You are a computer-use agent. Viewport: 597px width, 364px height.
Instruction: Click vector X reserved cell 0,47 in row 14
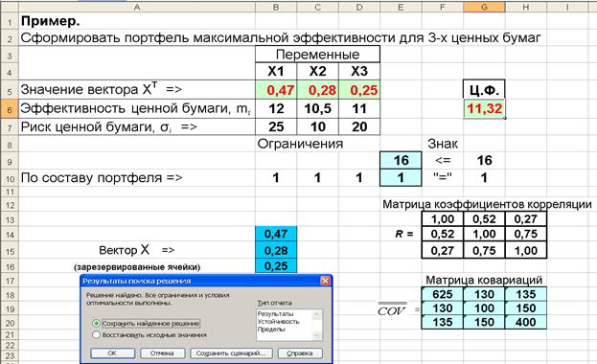coord(276,234)
